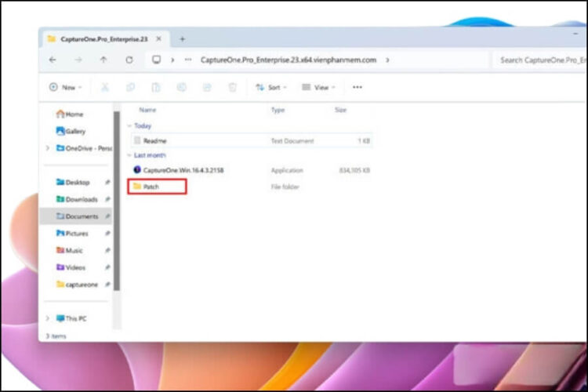Close the CaptureOne.Pro_Enterprise.23 tab

158,38
